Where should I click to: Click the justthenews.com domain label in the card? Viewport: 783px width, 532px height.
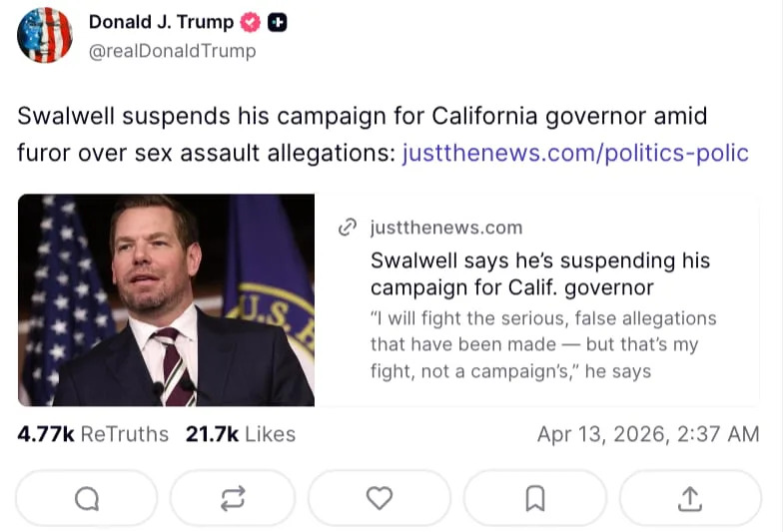pos(445,228)
